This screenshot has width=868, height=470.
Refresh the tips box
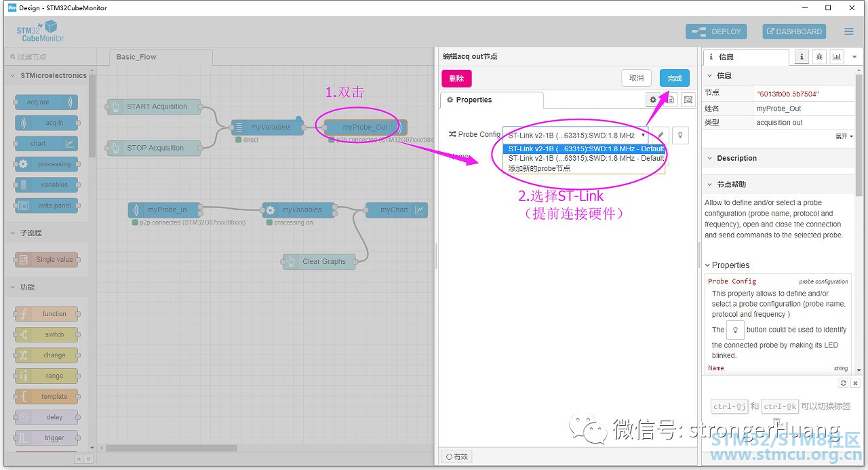point(844,383)
